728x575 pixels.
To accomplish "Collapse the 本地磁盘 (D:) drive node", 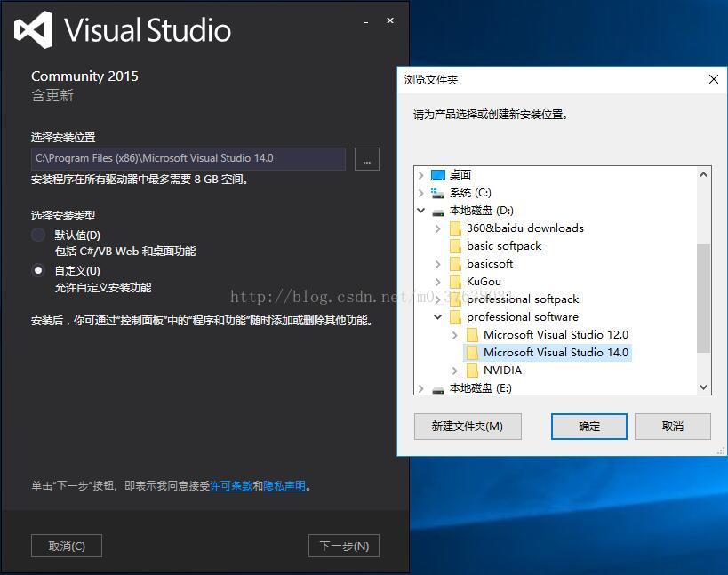I will coord(420,211).
